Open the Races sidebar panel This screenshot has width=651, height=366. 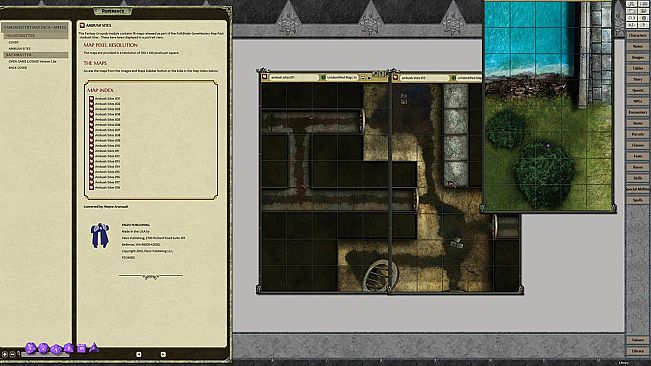click(x=637, y=167)
